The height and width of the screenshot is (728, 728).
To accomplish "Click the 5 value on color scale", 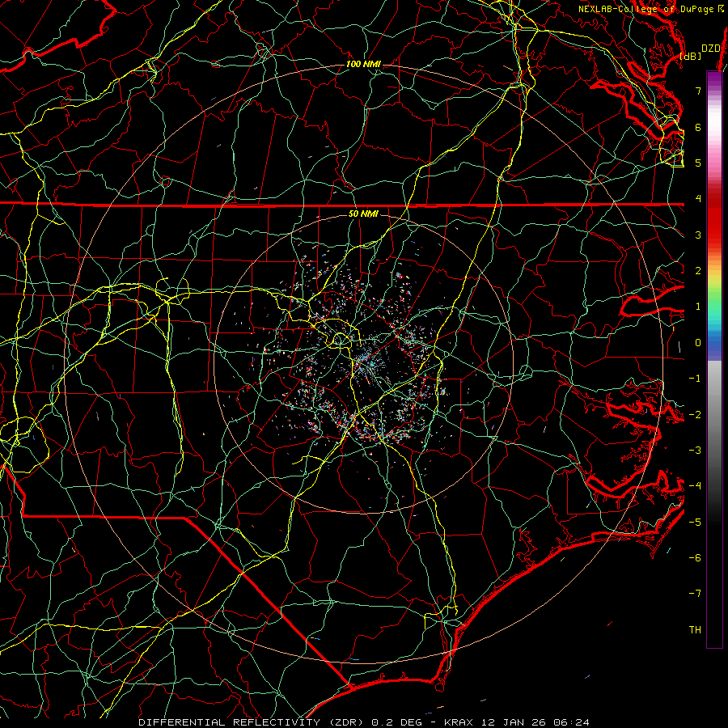I will click(698, 163).
